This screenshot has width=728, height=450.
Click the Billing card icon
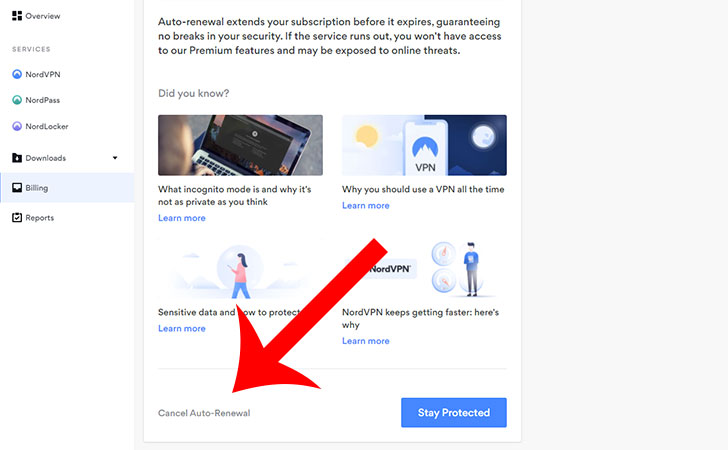point(17,188)
